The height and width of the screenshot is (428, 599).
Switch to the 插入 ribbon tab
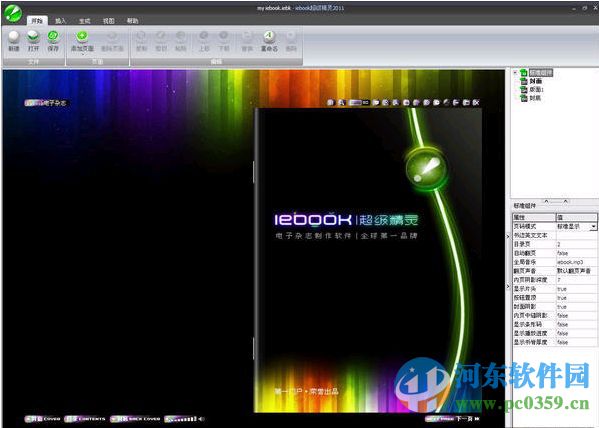(60, 21)
